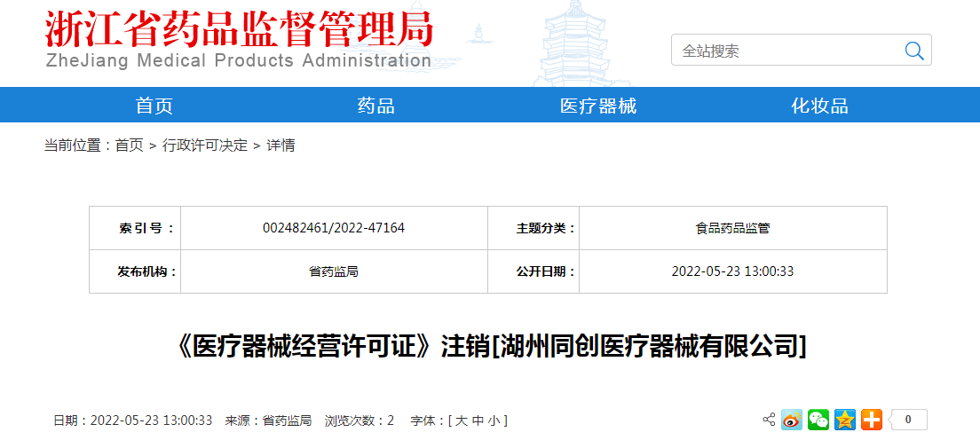Click the 发布机构 label cell

pyautogui.click(x=135, y=271)
